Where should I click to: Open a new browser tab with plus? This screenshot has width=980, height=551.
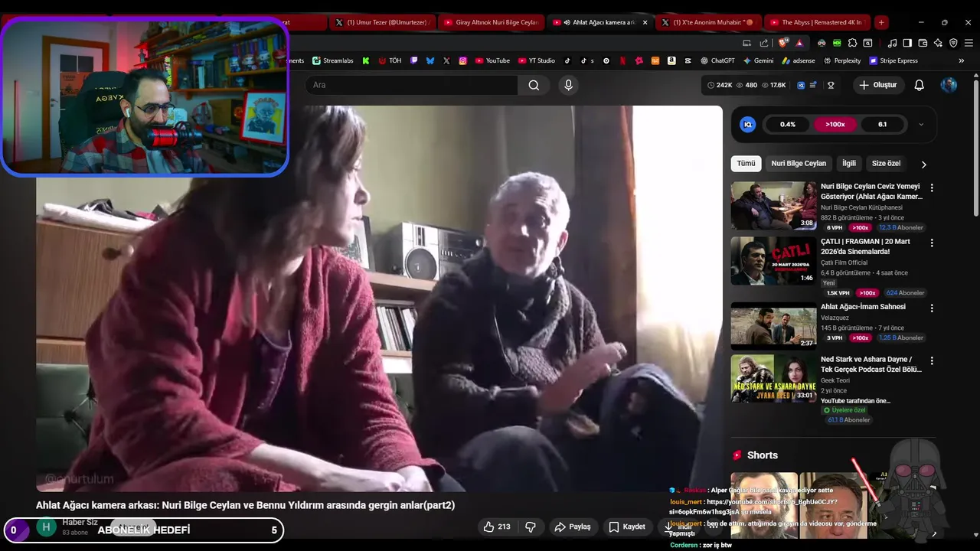tap(881, 22)
